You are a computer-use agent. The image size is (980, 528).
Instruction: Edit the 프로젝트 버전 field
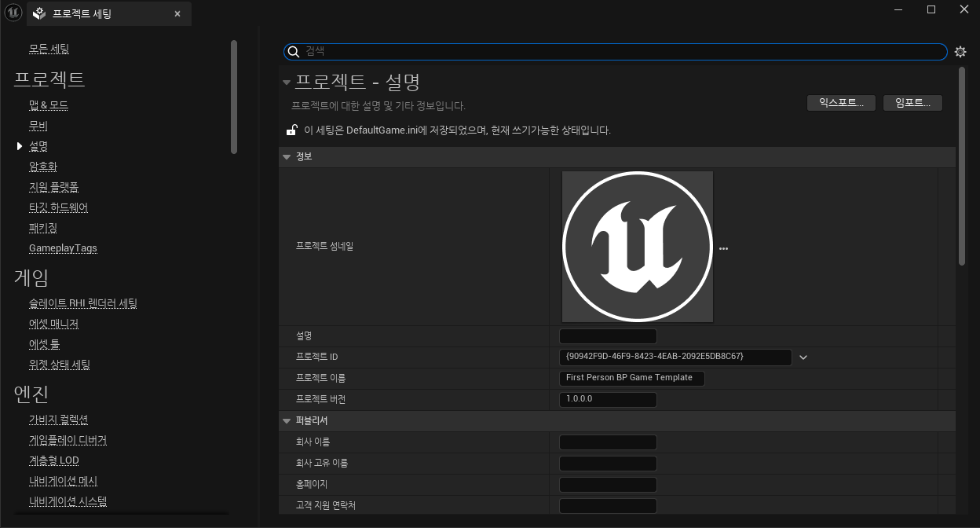[608, 399]
